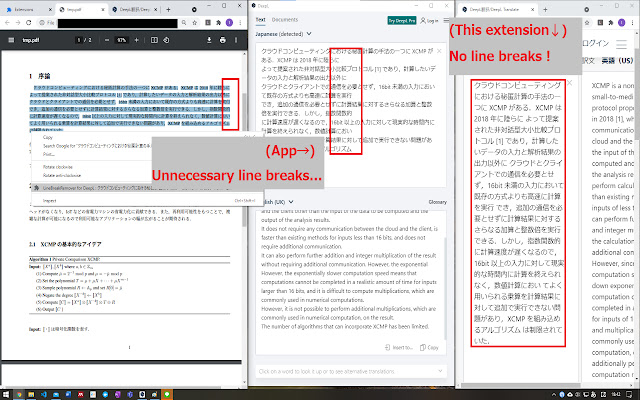Click the '2.1 XCMP' section heading in PDF
Screen dimensions: 640x400
coord(65,244)
